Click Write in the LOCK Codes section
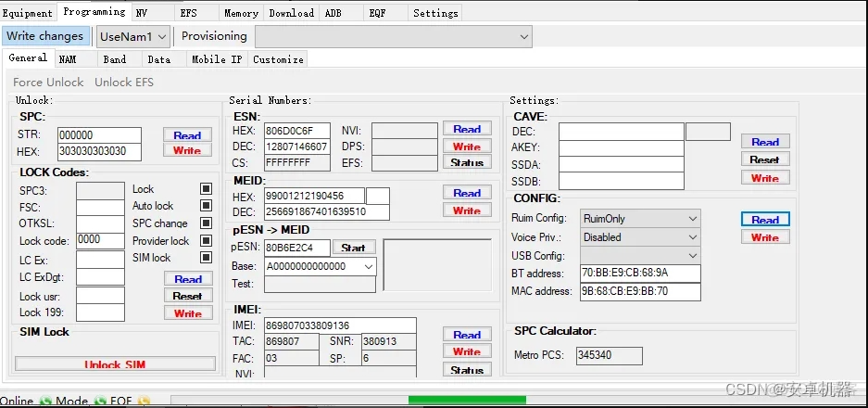The image size is (868, 408). pos(188,313)
